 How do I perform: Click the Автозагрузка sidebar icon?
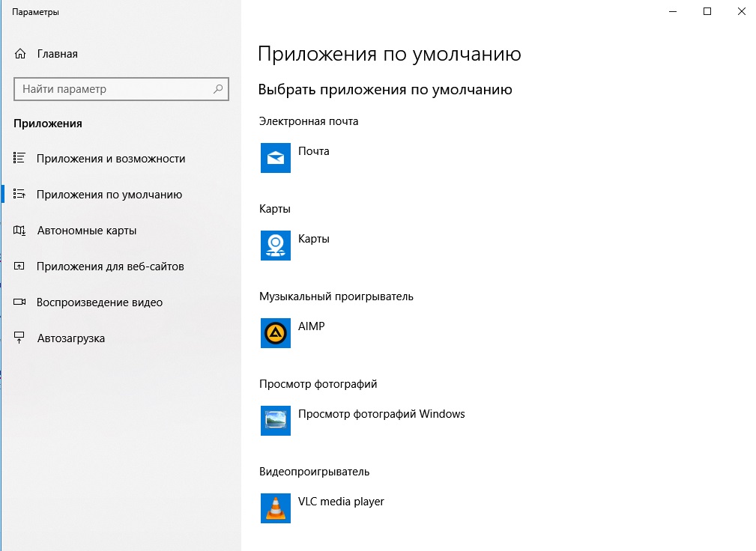pyautogui.click(x=20, y=338)
